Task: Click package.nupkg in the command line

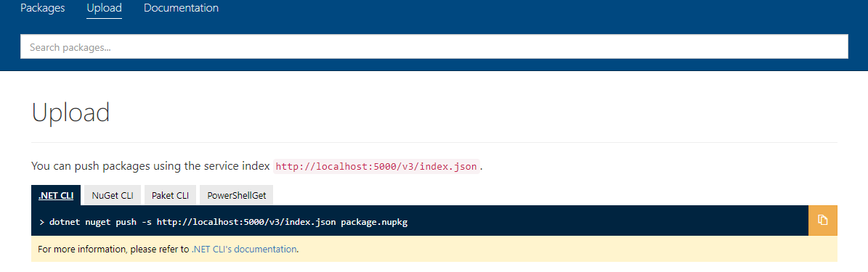Action: [x=374, y=222]
